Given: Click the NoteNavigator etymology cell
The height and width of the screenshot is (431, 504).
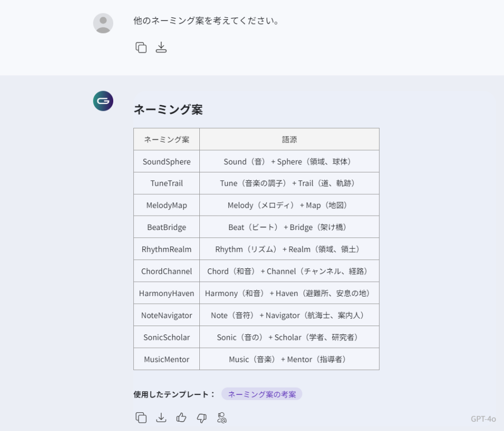Looking at the screenshot, I should click(289, 315).
